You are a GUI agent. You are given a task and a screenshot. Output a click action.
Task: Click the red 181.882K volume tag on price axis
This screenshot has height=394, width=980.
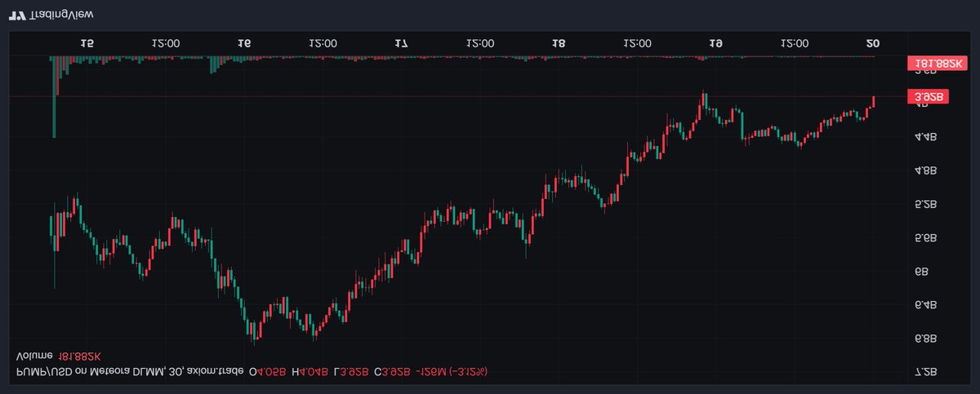tap(936, 62)
